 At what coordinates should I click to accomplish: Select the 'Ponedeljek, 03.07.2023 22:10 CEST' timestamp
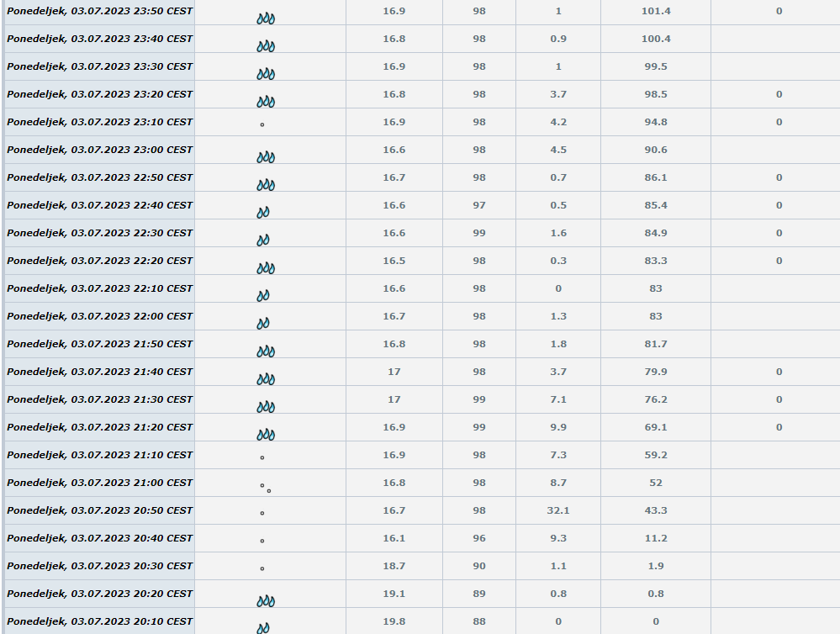100,289
